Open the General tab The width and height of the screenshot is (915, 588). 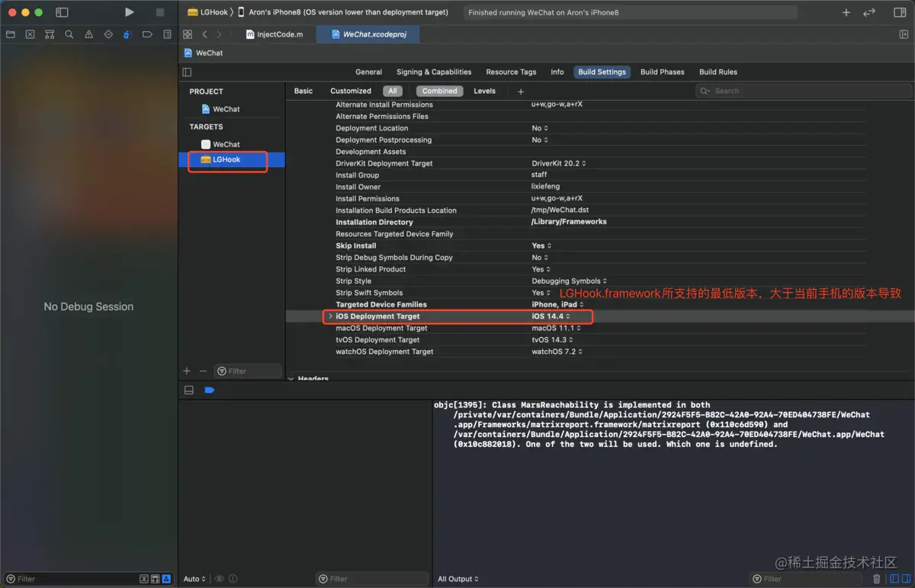pos(368,72)
